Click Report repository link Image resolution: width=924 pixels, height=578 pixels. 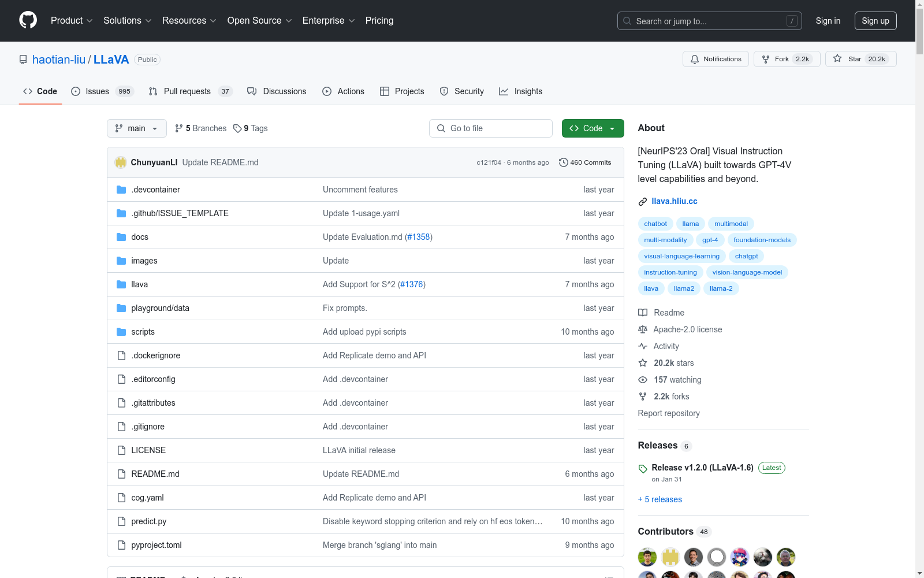669,413
